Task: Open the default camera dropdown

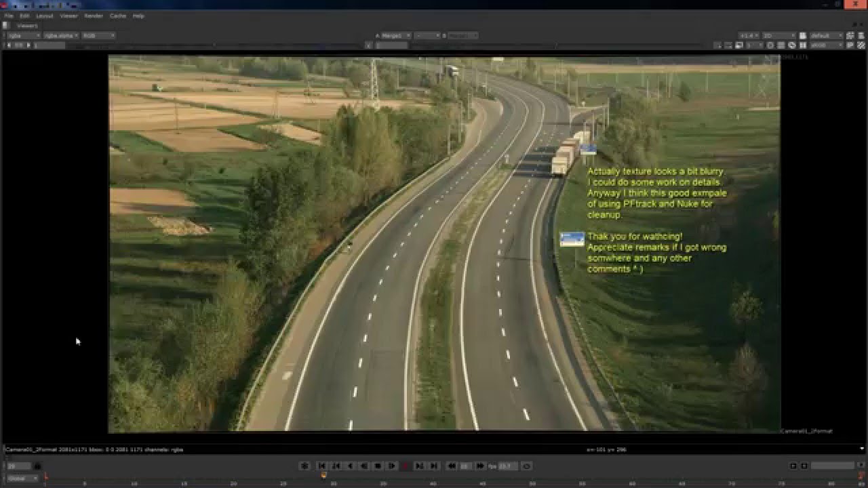Action: (x=827, y=35)
